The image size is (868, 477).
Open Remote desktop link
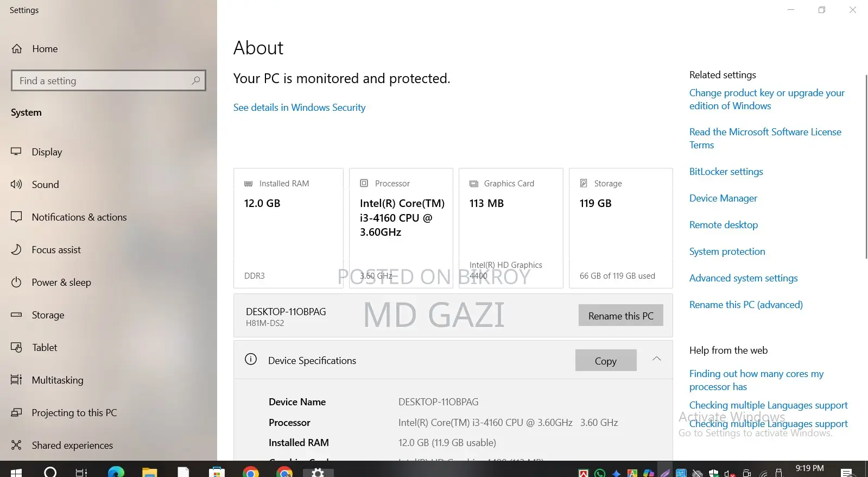point(724,225)
